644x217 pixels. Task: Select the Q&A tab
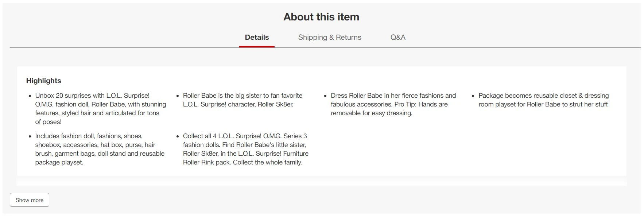[398, 37]
